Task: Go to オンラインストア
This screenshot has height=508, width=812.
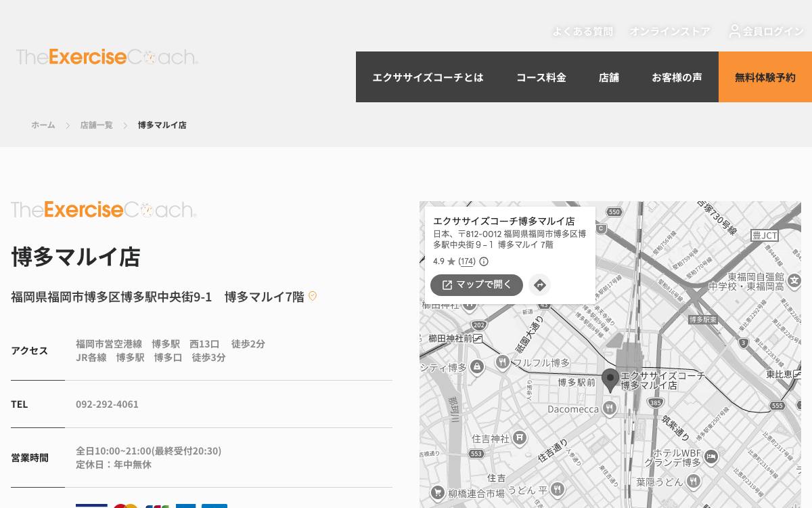Action: (x=670, y=31)
